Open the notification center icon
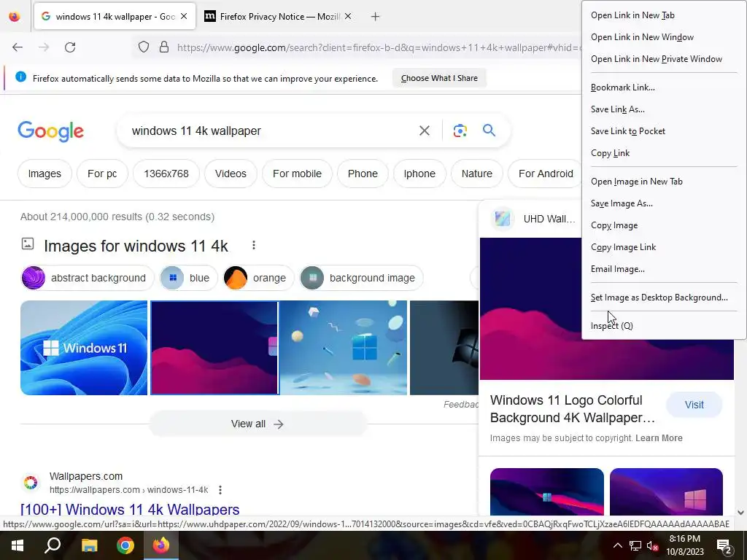The image size is (747, 560). tap(724, 547)
